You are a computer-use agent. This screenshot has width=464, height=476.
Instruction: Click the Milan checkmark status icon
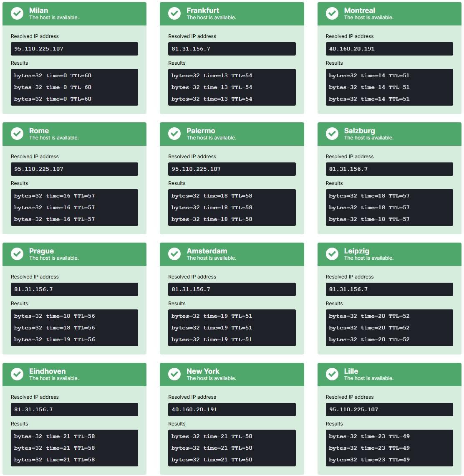coord(17,13)
